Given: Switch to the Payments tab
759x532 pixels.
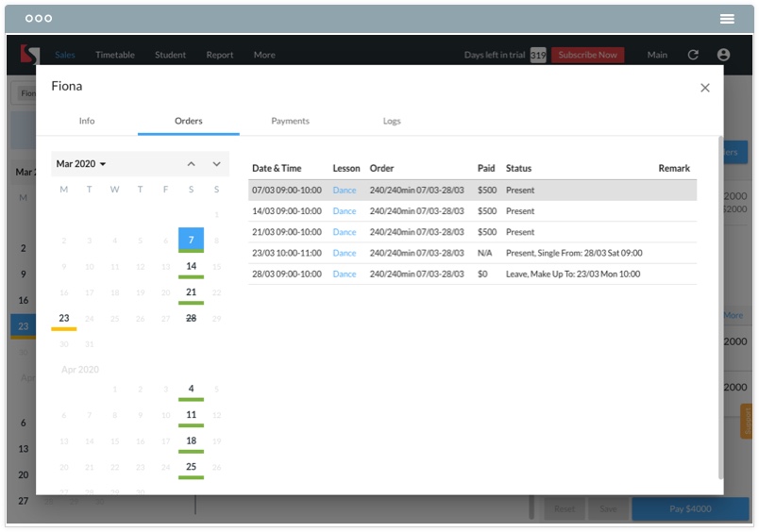Looking at the screenshot, I should point(290,121).
